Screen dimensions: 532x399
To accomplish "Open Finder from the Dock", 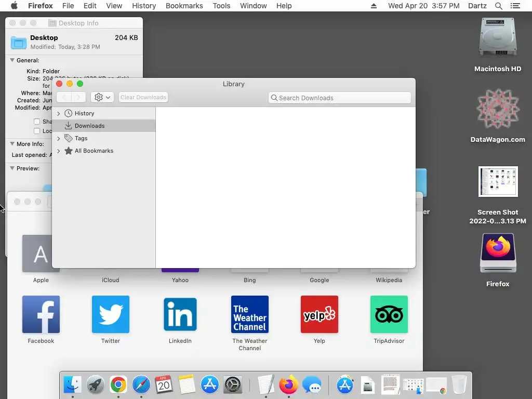I will point(72,385).
